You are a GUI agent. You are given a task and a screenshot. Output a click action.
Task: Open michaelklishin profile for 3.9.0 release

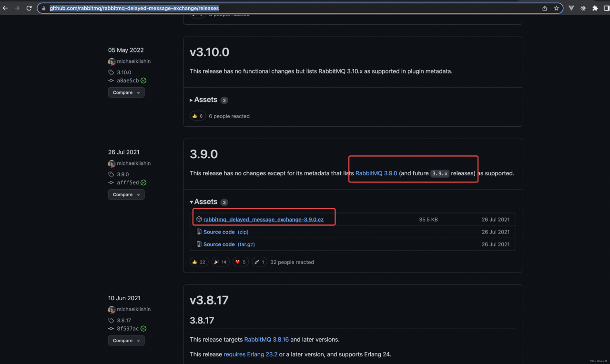133,163
